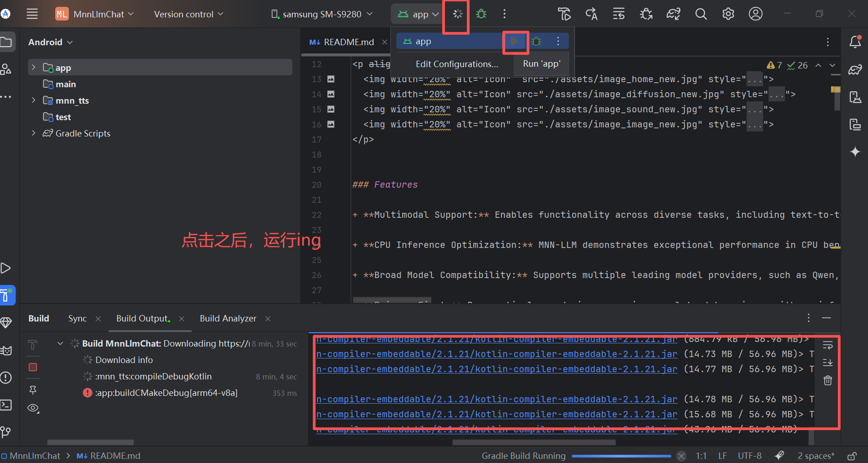This screenshot has width=868, height=463.
Task: Open Logcat cat icon
Action: 6,350
